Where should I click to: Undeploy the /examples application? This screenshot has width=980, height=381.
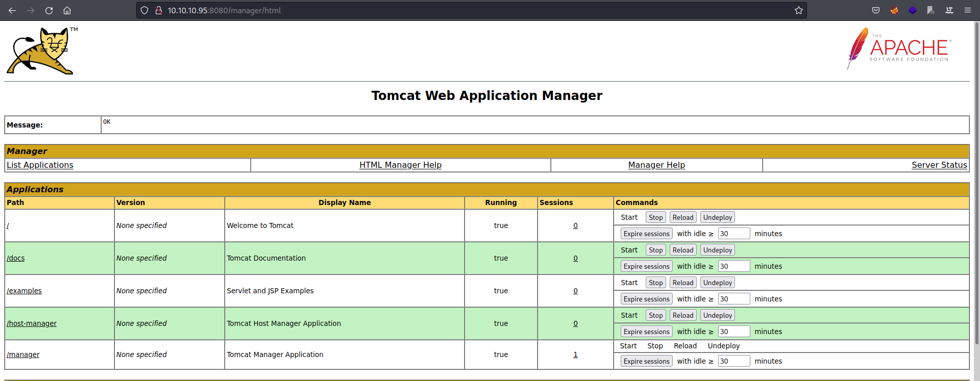pyautogui.click(x=717, y=283)
